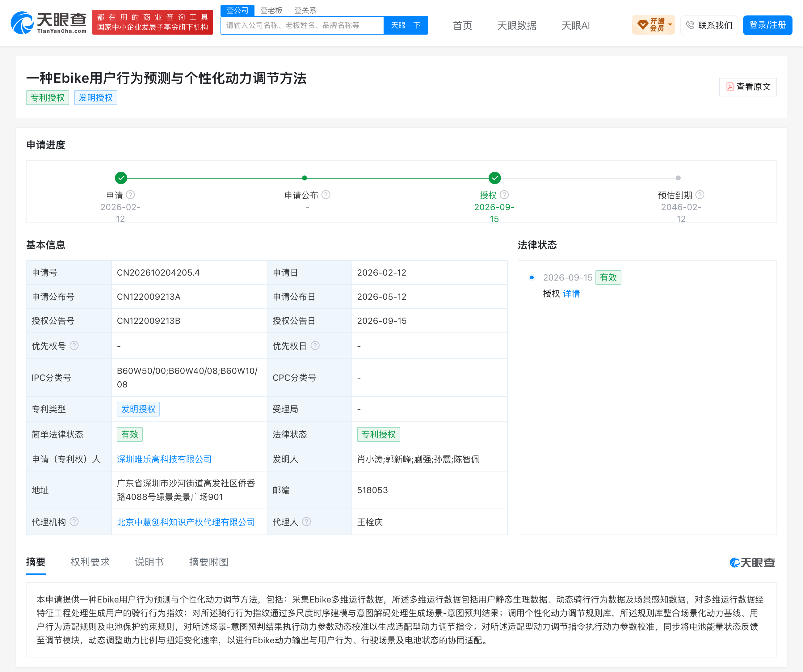This screenshot has width=803, height=672.
Task: Click application number CN202610204205.4
Action: (158, 273)
